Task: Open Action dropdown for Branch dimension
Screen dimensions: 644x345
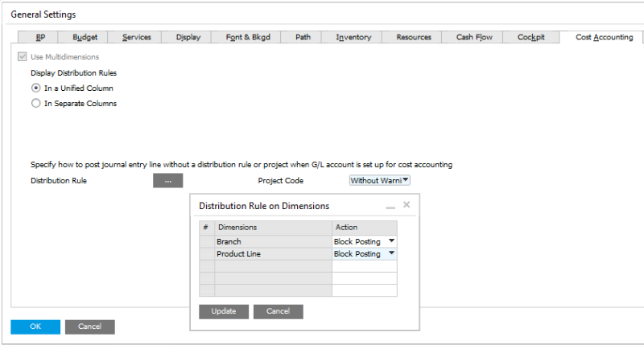Action: (x=391, y=241)
